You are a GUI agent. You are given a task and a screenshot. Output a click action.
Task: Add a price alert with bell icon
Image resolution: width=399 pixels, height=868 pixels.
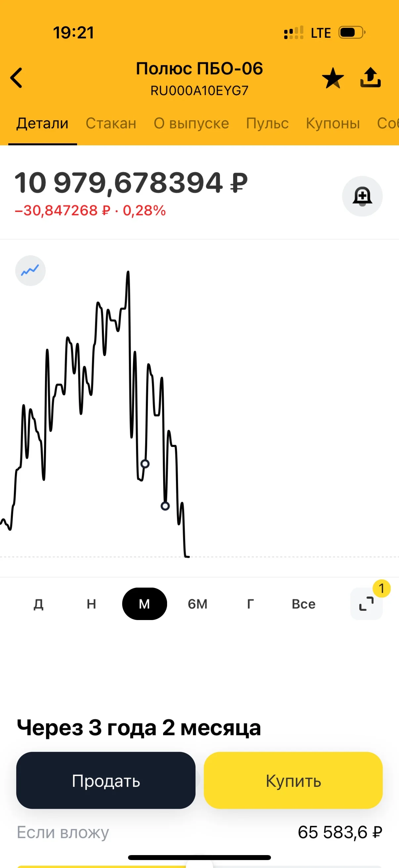(362, 196)
